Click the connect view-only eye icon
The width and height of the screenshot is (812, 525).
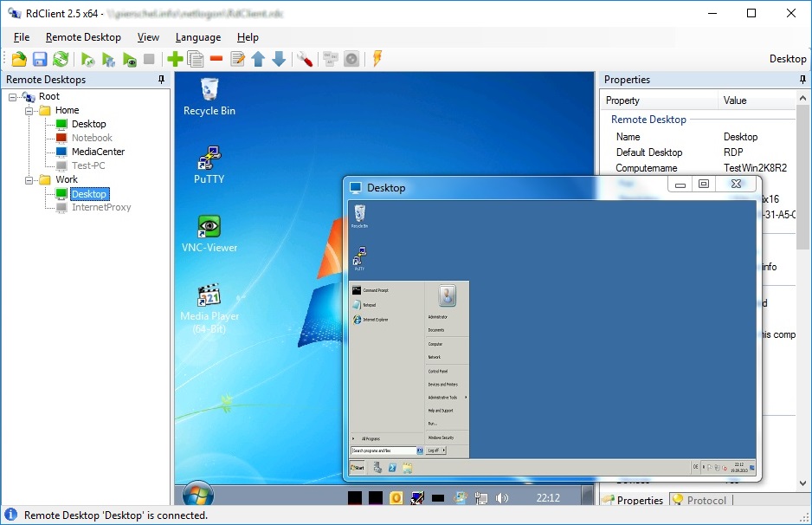click(x=129, y=60)
